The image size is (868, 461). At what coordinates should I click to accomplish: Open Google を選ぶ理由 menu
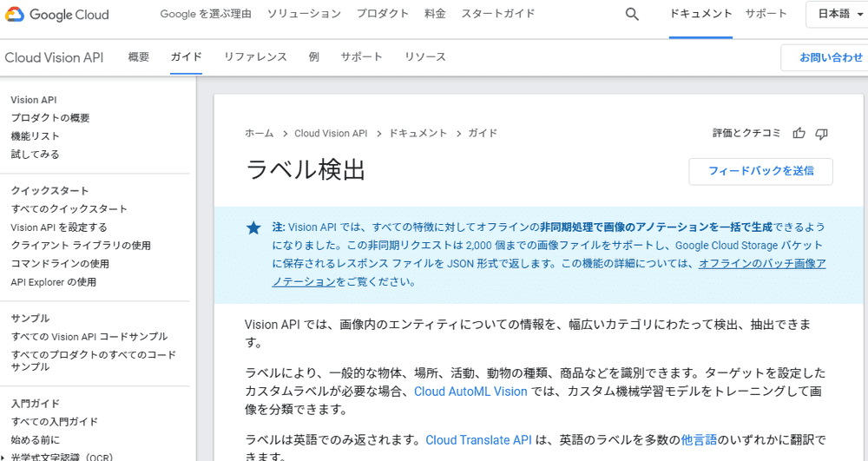point(206,14)
